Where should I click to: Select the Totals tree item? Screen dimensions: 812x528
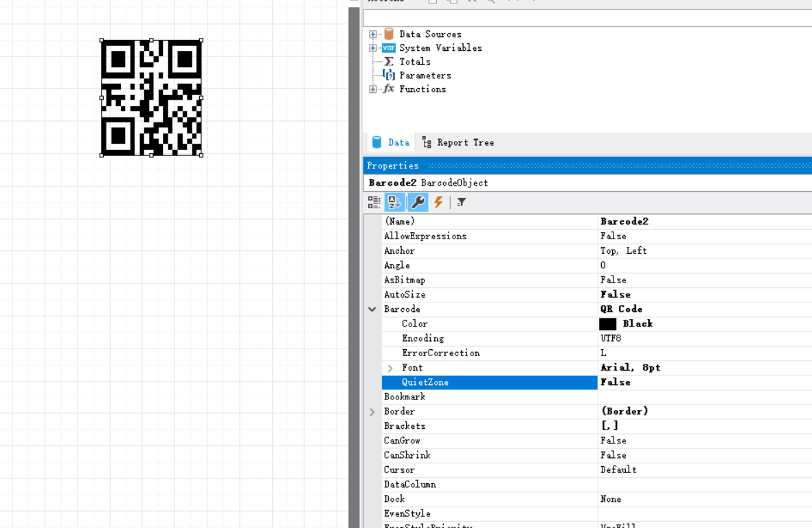point(415,62)
